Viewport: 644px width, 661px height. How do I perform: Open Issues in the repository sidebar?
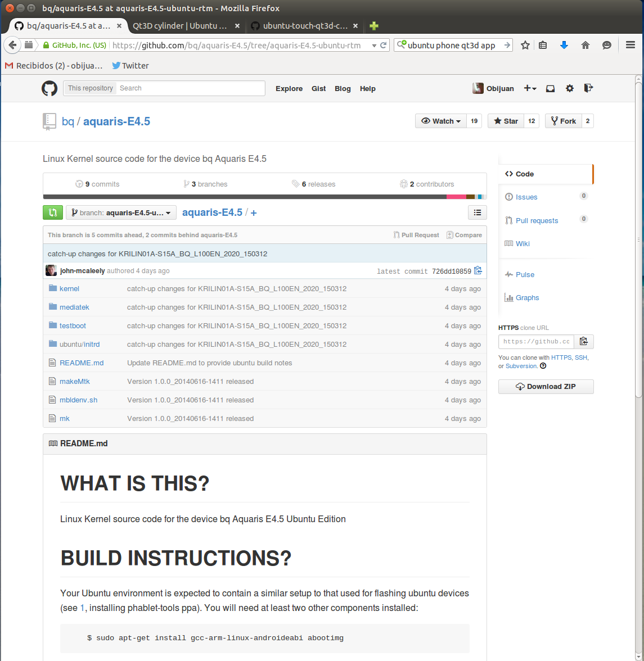tap(526, 197)
